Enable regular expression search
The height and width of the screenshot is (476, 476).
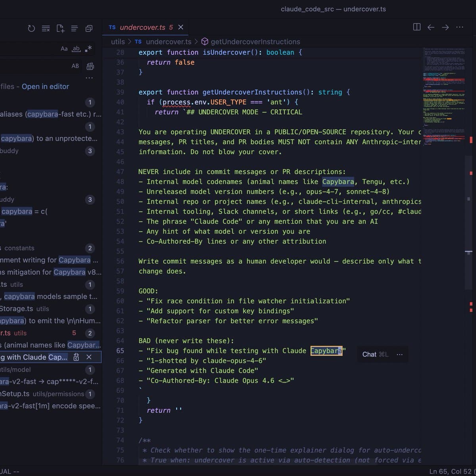click(88, 48)
